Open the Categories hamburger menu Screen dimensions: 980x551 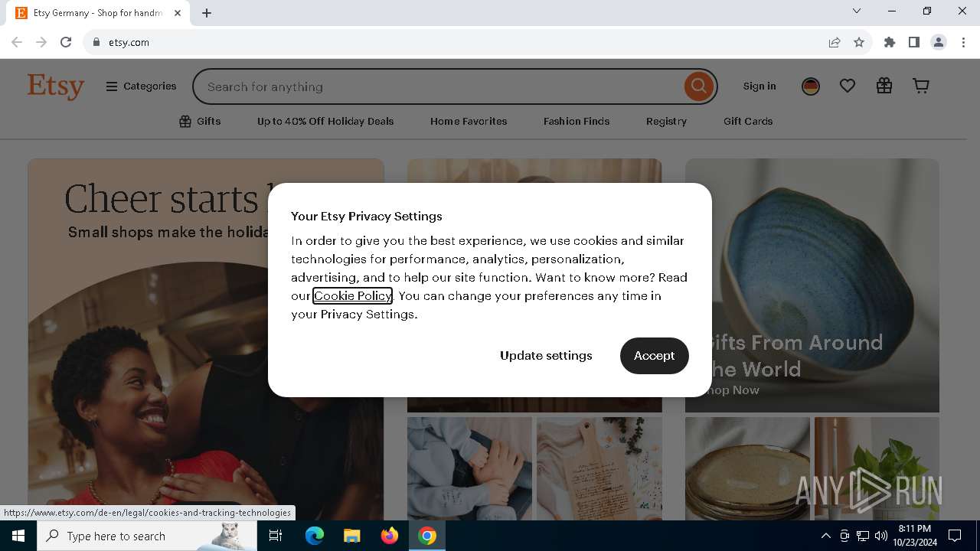[x=141, y=86]
